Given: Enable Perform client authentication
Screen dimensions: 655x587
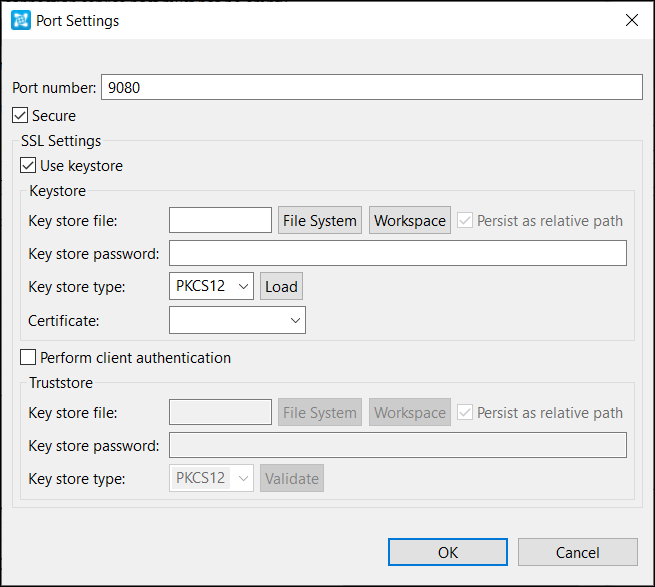Looking at the screenshot, I should coord(28,358).
